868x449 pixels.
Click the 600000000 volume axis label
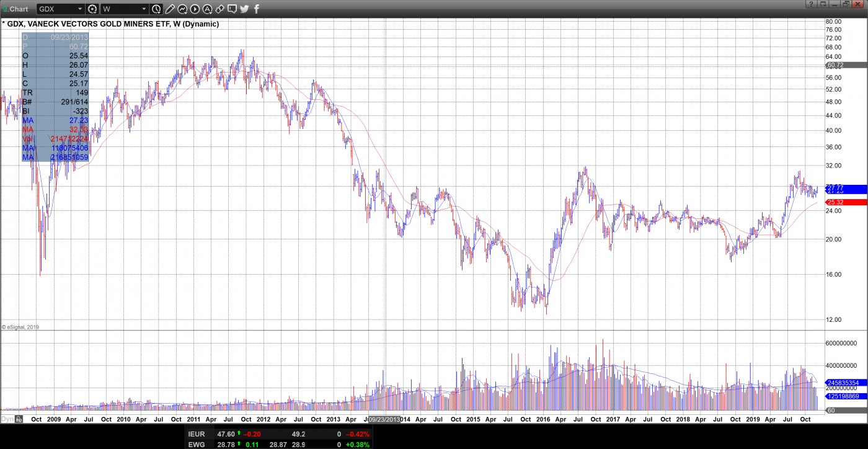[x=842, y=343]
